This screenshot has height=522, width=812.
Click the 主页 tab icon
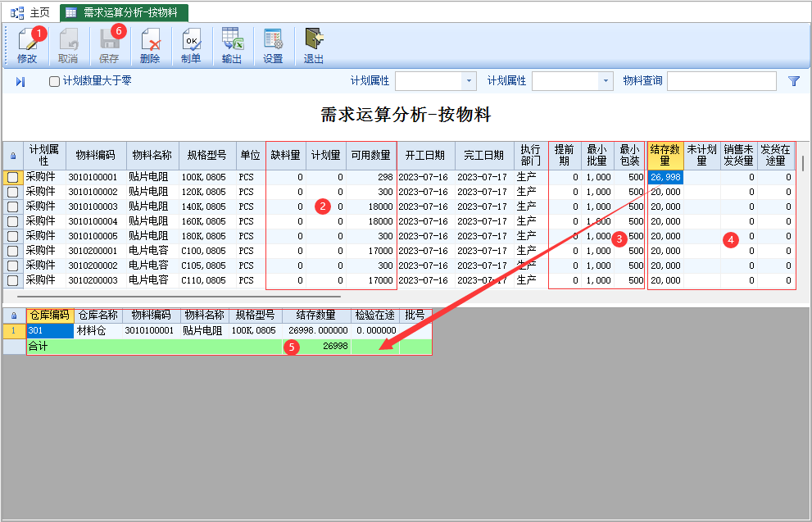click(17, 12)
